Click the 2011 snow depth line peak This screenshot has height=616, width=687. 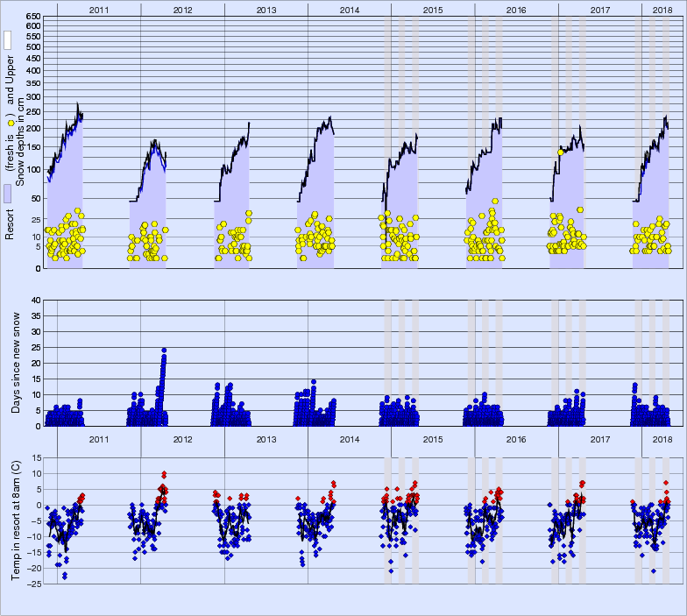(x=77, y=103)
